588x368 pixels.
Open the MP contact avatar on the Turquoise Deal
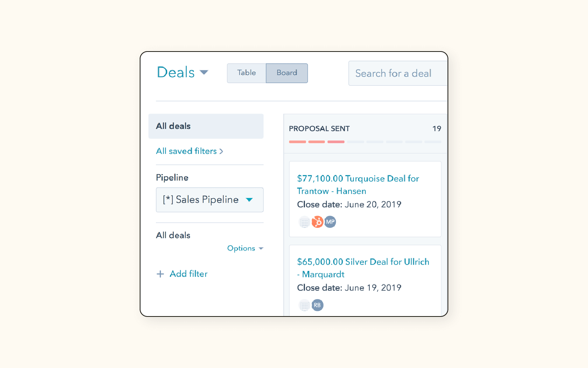(330, 222)
